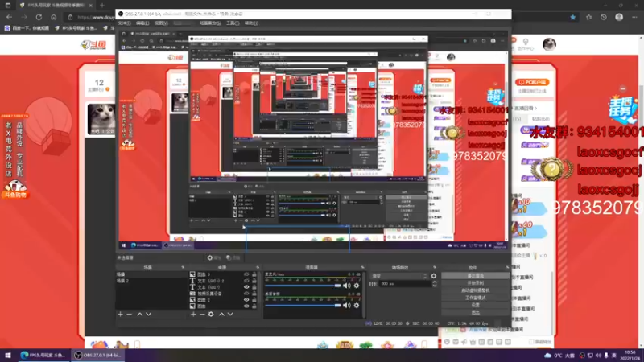Open the Windows Start menu
644x362 pixels.
(x=7, y=355)
